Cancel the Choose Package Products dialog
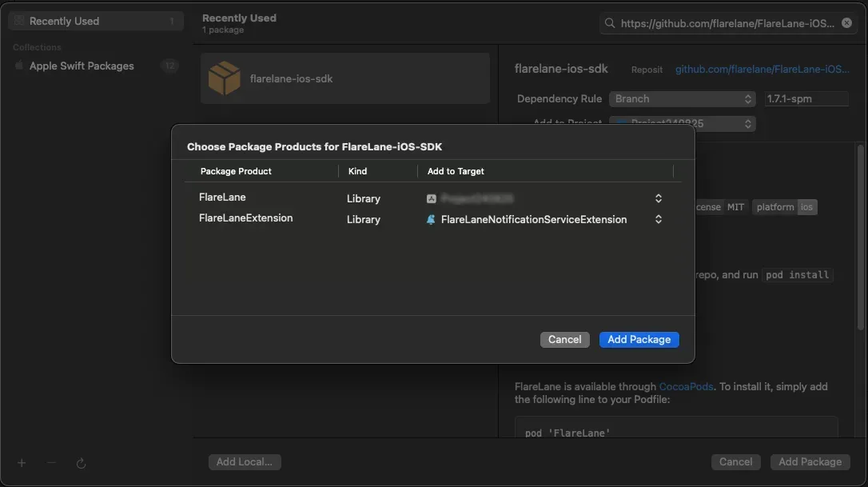Screen dimensions: 868x487 point(564,340)
